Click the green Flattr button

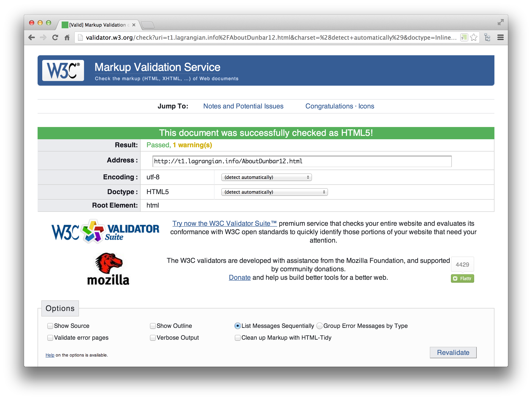[x=462, y=278]
